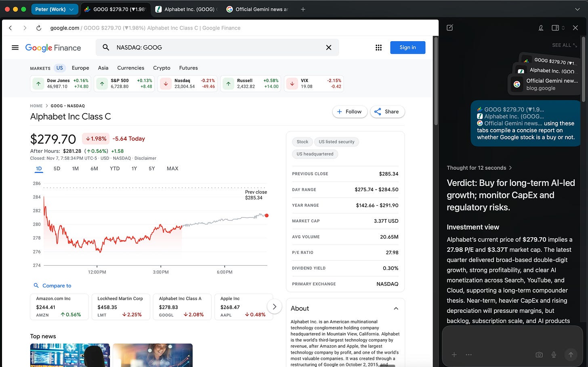
Task: Switch to the Alphabet Inc. (GOOG) tab
Action: [186, 9]
